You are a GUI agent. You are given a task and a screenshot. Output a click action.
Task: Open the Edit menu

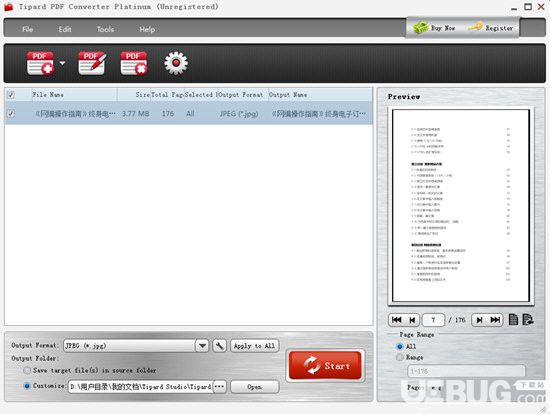pos(65,29)
